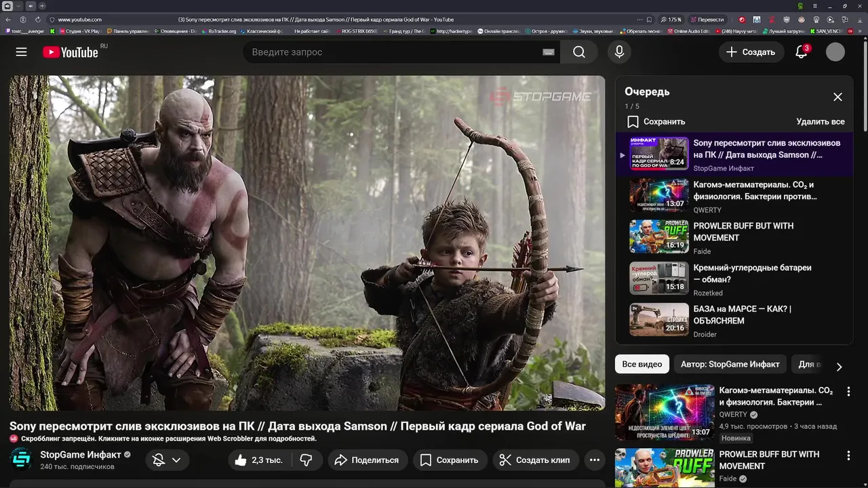
Task: Click the www.youtube.com address field
Action: point(79,20)
